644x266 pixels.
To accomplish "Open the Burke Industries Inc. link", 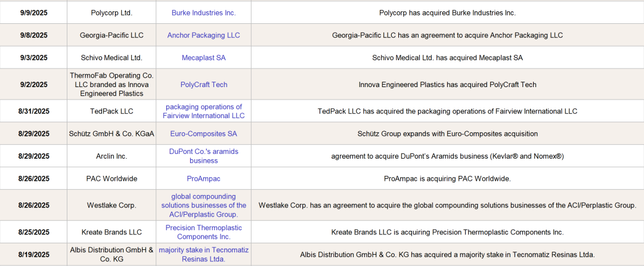I will point(203,13).
